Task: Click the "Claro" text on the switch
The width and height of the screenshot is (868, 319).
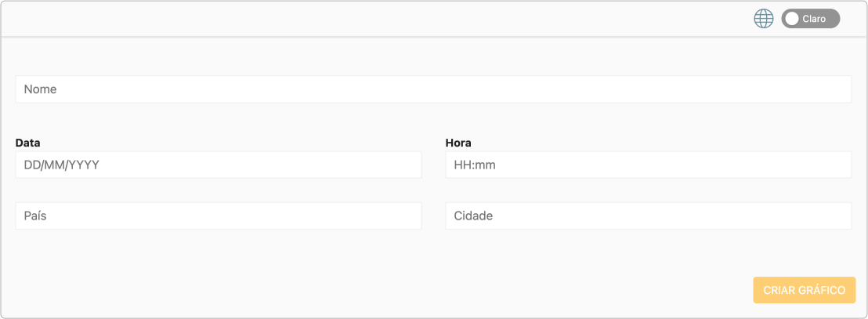Action: (815, 19)
